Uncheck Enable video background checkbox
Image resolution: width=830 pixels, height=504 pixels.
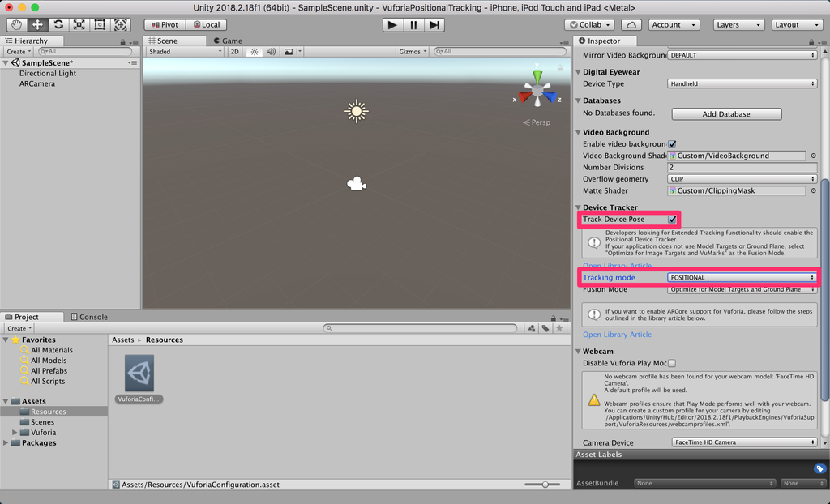click(x=672, y=144)
